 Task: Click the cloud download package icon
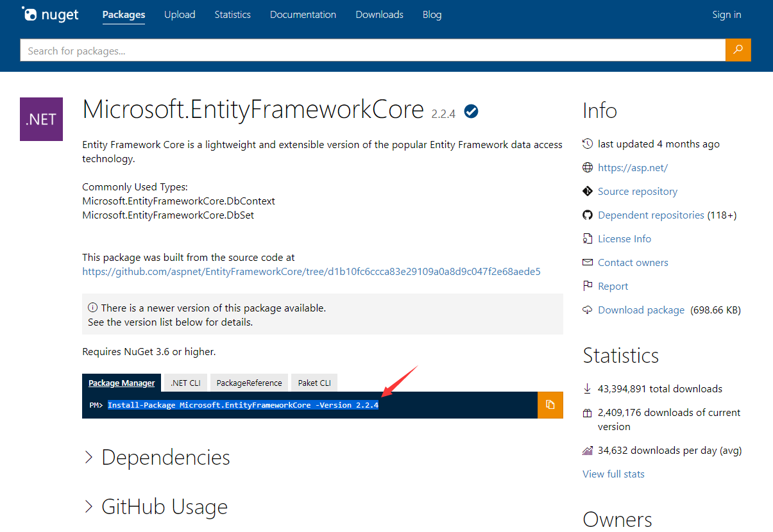(x=588, y=310)
